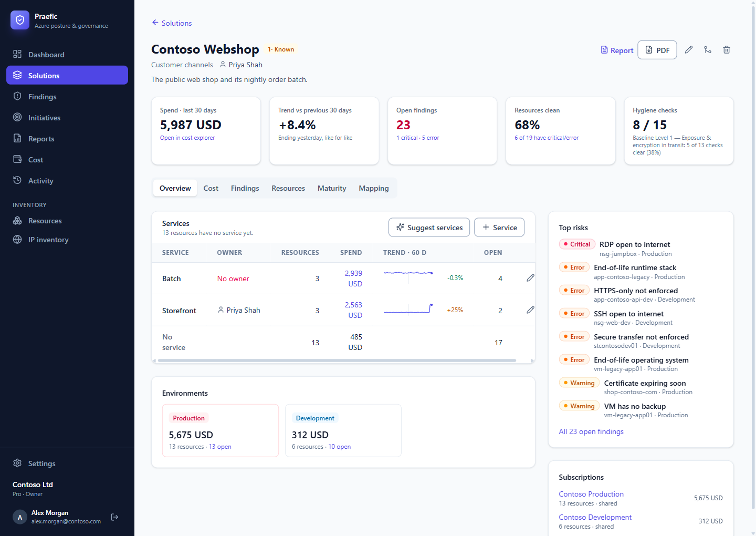Open All 23 open findings link
The height and width of the screenshot is (536, 756).
point(591,431)
